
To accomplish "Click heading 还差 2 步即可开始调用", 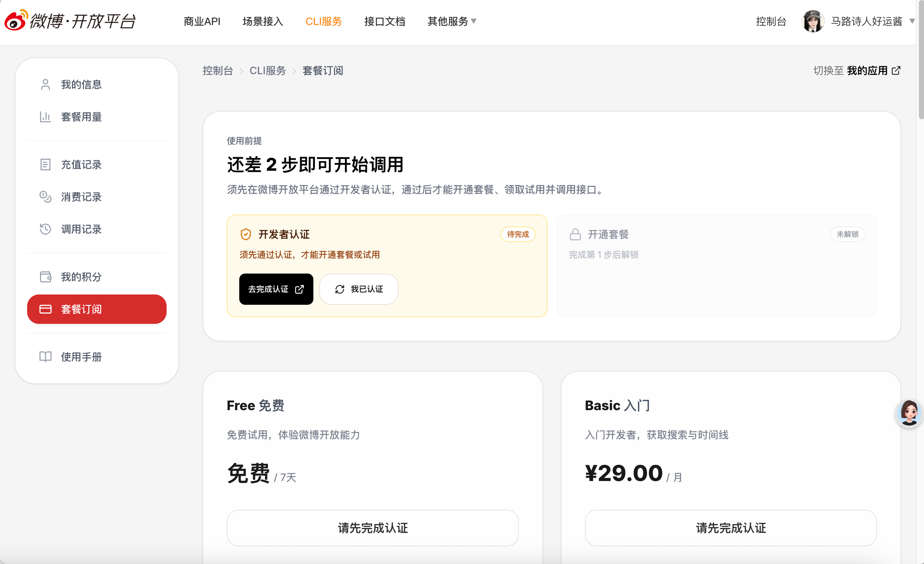I will coord(315,164).
